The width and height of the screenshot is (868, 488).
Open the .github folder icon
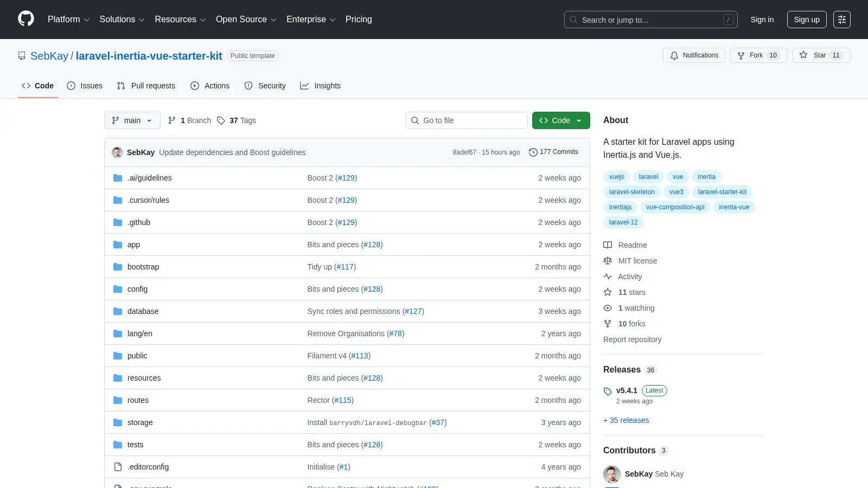coord(118,222)
